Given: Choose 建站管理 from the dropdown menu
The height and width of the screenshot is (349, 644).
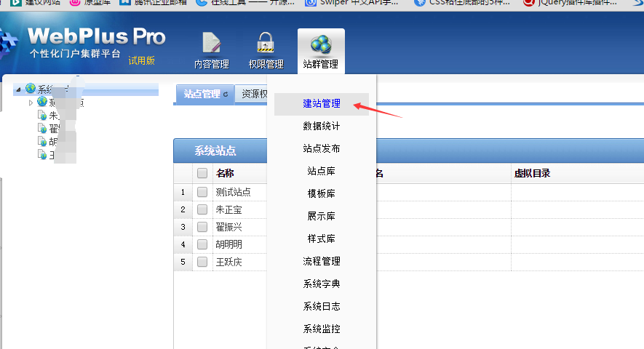Looking at the screenshot, I should [321, 104].
